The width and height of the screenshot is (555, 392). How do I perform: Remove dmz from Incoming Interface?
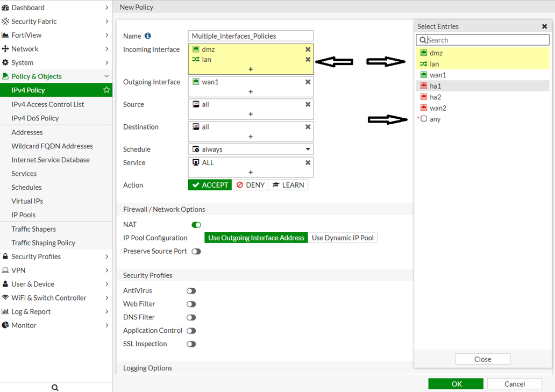point(308,49)
